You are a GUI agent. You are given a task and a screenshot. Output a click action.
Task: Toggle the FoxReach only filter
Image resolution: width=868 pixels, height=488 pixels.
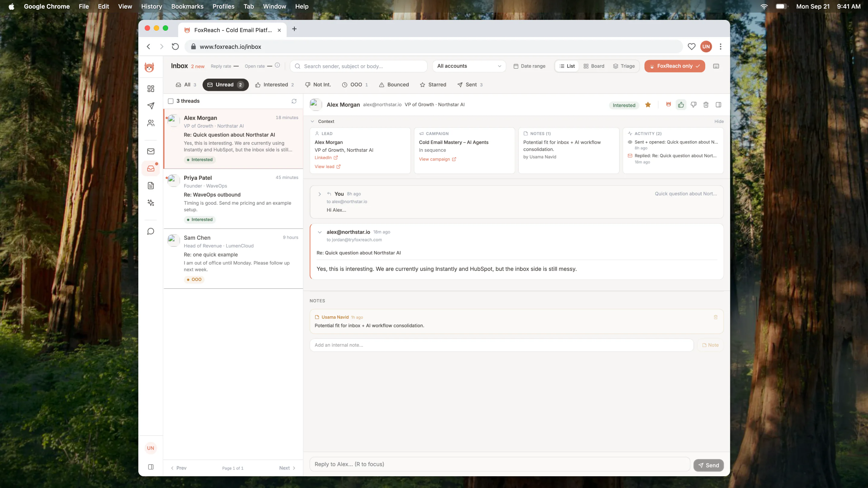tap(675, 66)
